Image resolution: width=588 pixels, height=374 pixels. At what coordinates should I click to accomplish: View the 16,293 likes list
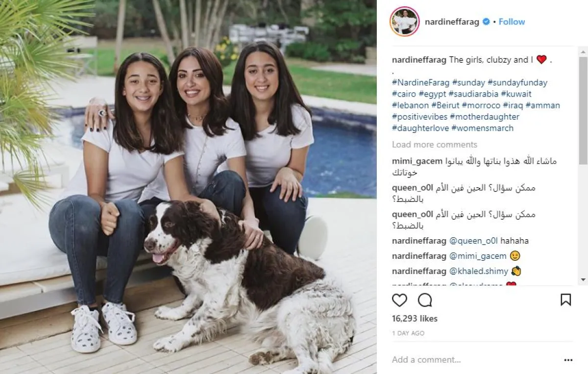click(415, 319)
